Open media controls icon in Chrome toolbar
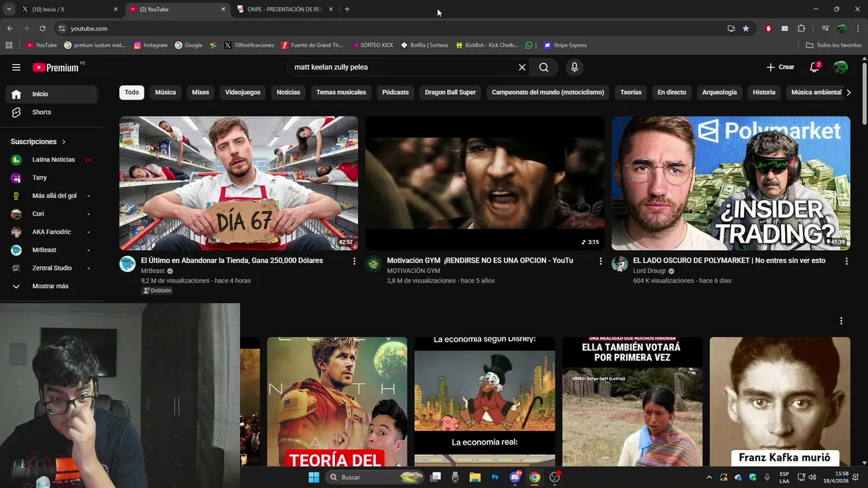Image resolution: width=868 pixels, height=488 pixels. click(x=825, y=28)
